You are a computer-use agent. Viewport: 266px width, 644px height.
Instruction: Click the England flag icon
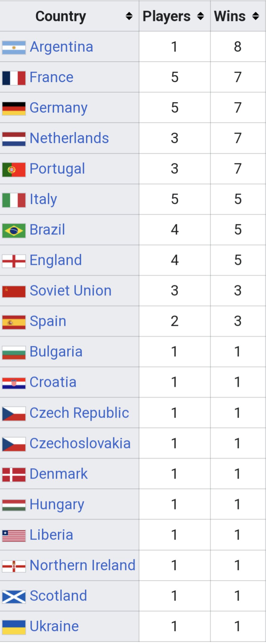[x=14, y=261]
